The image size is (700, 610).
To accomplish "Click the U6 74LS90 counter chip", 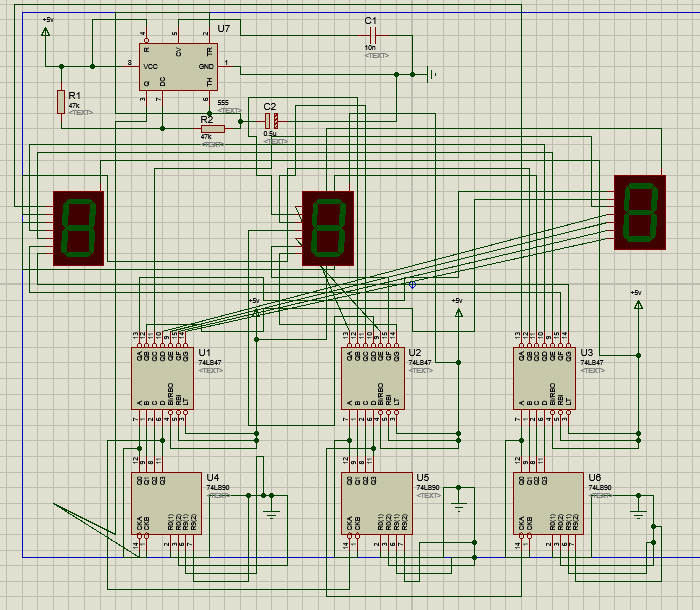I will pyautogui.click(x=547, y=503).
